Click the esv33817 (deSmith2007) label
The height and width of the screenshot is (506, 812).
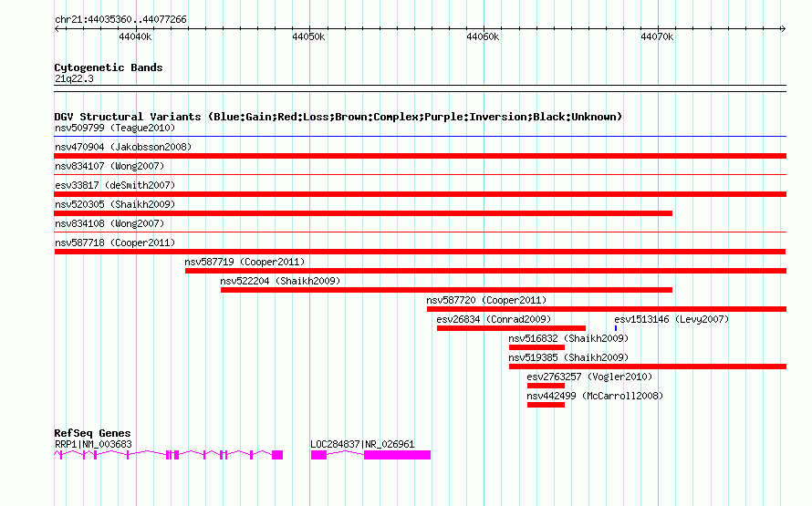click(x=115, y=185)
